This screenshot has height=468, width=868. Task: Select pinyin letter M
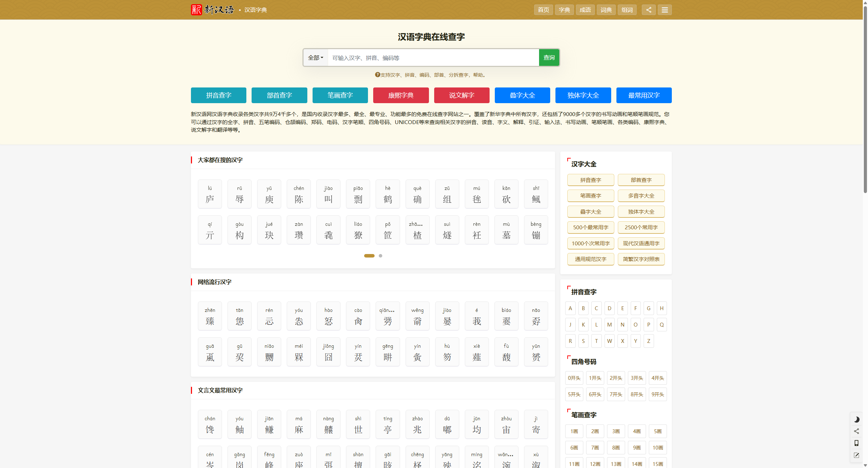[x=609, y=325]
